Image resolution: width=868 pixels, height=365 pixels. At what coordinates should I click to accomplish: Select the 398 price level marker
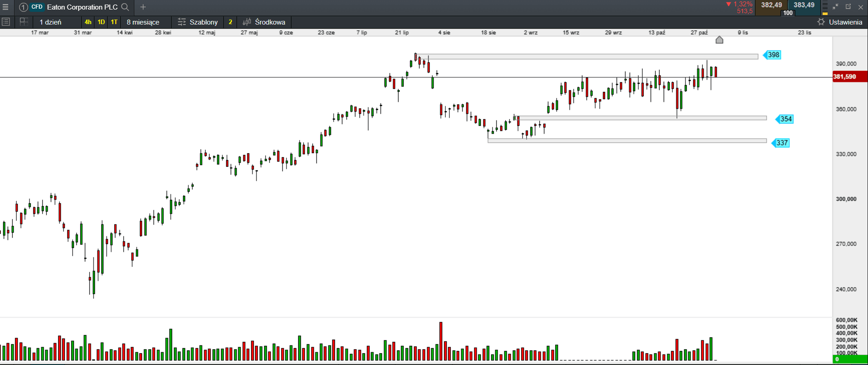pos(773,55)
